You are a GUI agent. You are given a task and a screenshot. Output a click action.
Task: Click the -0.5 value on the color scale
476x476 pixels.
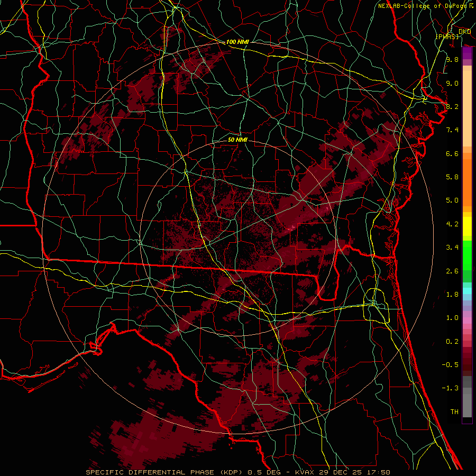pyautogui.click(x=450, y=365)
